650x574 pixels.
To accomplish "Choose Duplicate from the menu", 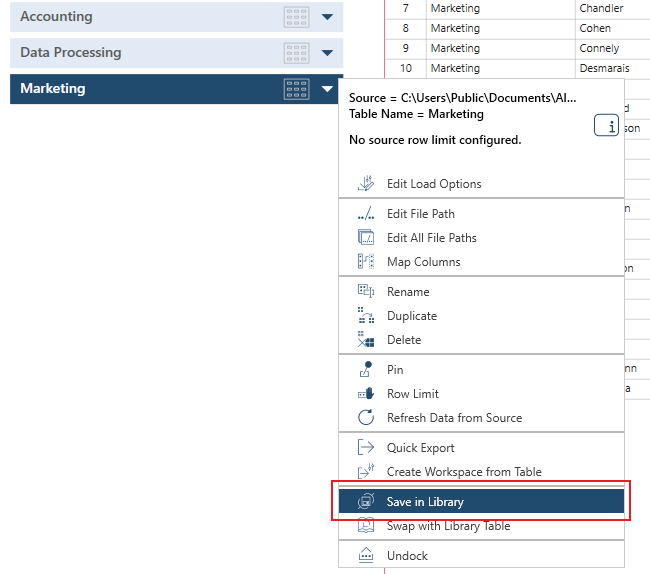I will [481, 316].
